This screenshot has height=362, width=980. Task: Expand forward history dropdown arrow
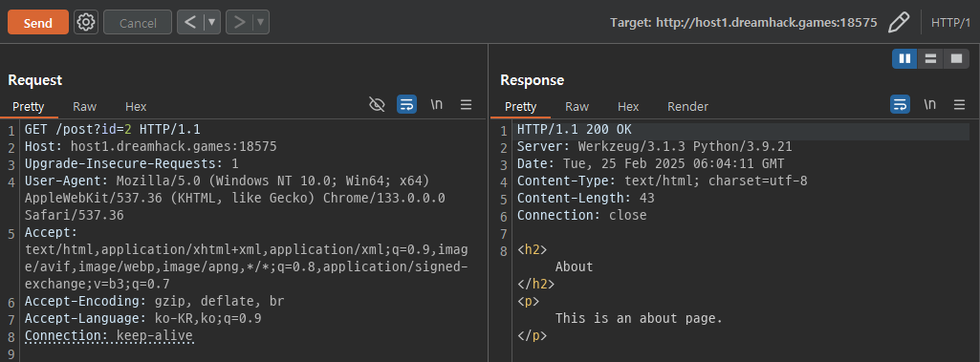click(x=261, y=23)
